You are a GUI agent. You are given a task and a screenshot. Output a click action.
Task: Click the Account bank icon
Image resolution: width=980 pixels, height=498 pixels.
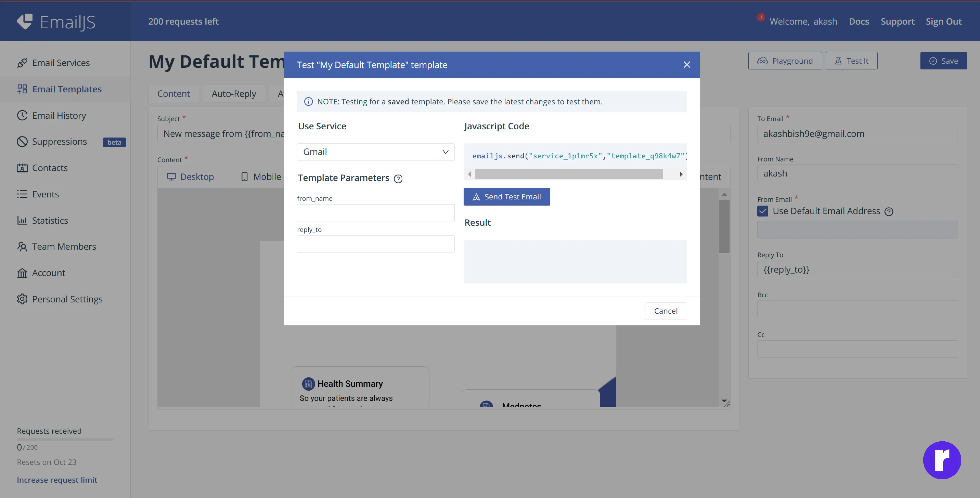[22, 273]
